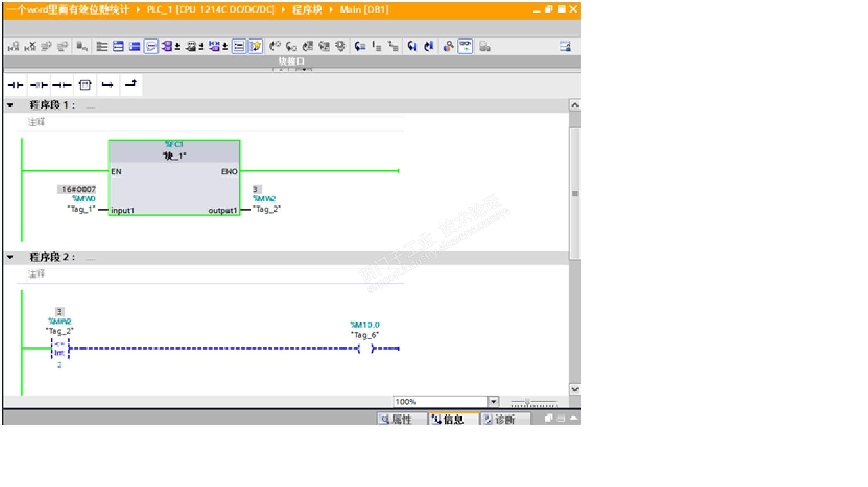Screen dimensions: 868x487
Task: Open the 100% zoom dropdown
Action: click(x=494, y=401)
